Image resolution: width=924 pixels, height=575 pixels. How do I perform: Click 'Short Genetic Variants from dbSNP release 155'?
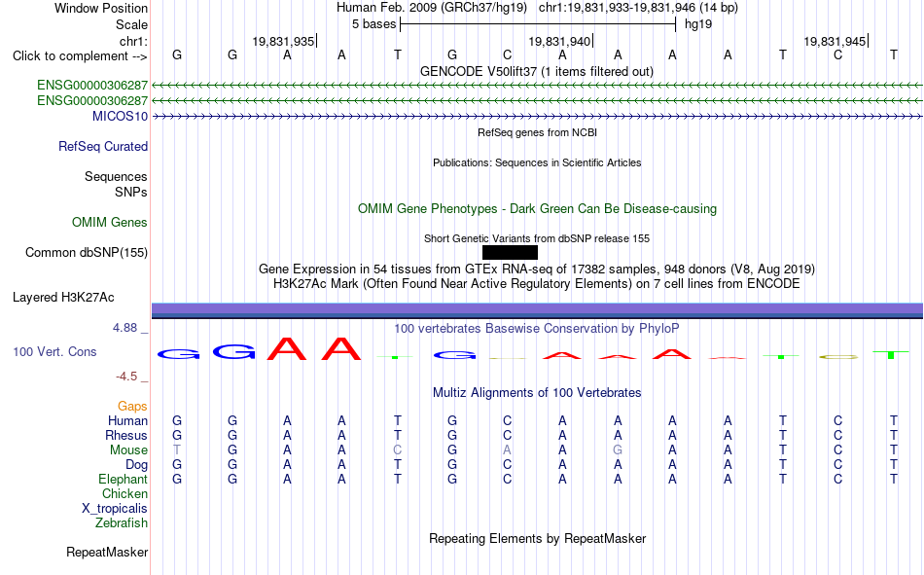(537, 238)
